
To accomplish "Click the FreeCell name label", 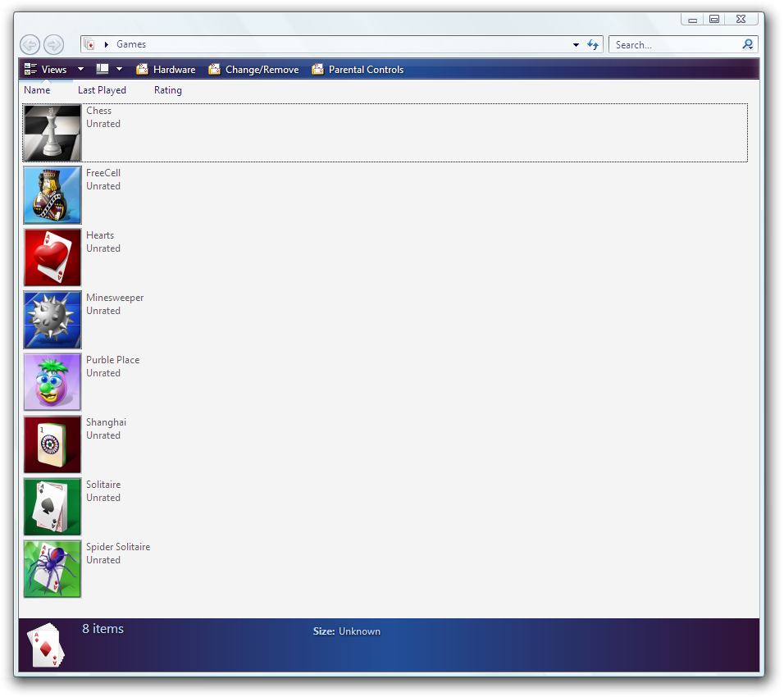I will [x=103, y=173].
